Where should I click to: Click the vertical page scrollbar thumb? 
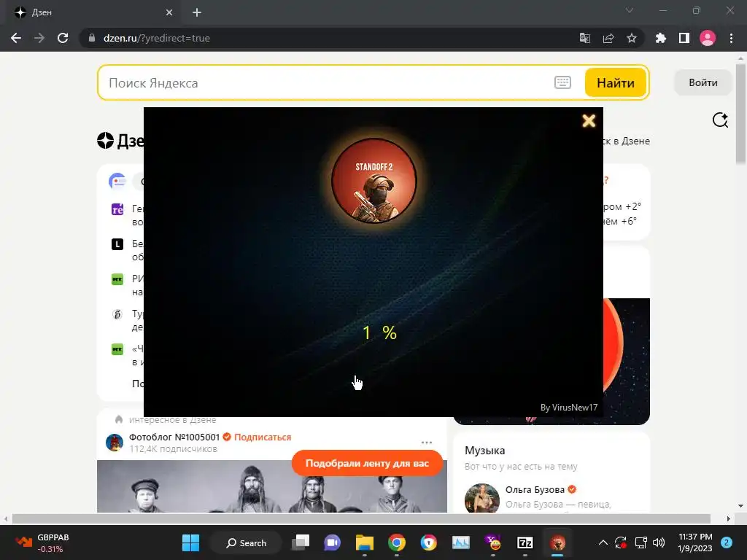pyautogui.click(x=740, y=114)
